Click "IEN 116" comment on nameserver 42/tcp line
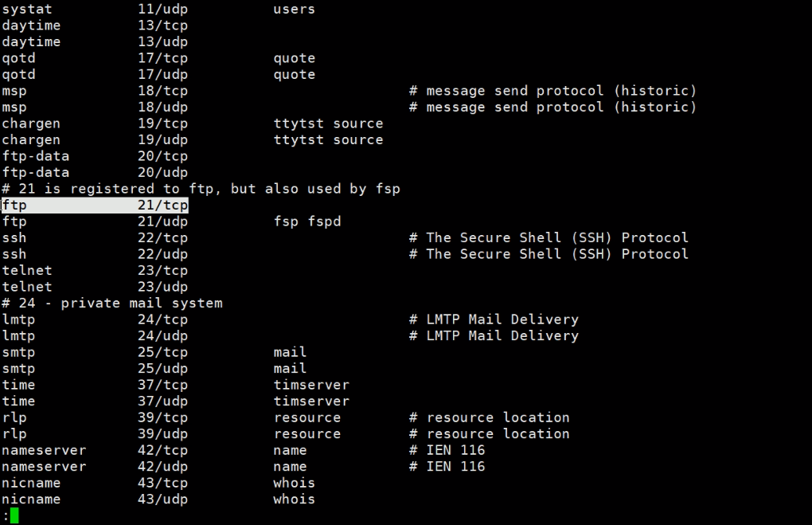Image resolution: width=812 pixels, height=525 pixels. click(455, 450)
